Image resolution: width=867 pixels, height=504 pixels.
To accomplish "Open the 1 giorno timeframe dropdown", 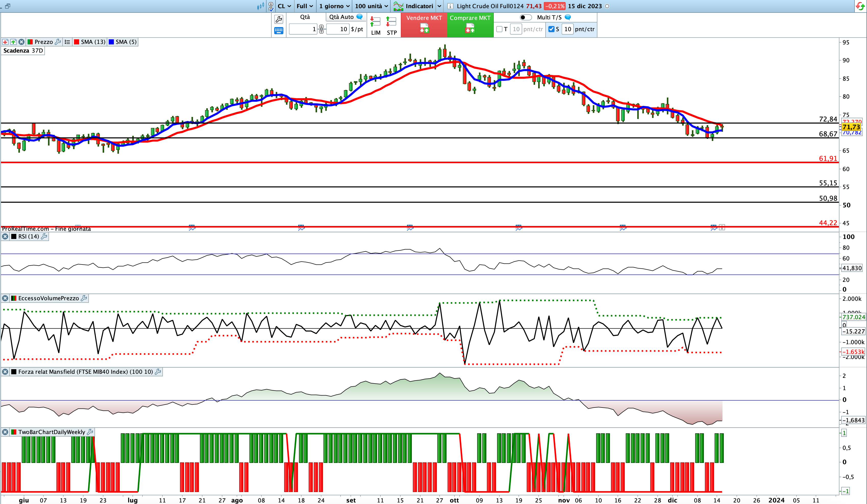I will pyautogui.click(x=334, y=6).
